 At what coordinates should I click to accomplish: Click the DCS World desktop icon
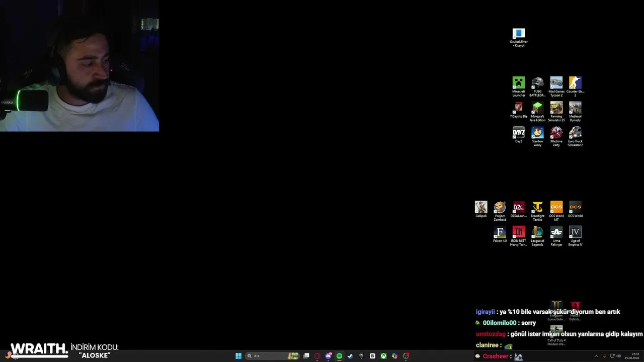575,209
